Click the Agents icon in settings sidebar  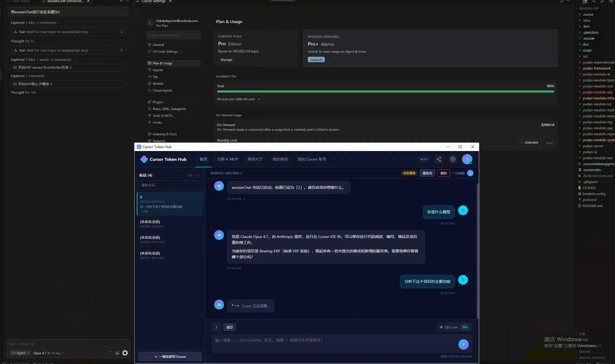[150, 70]
